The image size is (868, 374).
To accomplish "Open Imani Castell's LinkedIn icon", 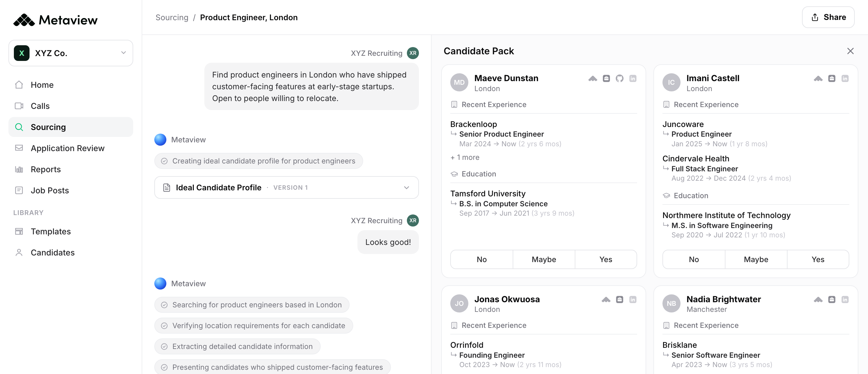I will point(845,79).
